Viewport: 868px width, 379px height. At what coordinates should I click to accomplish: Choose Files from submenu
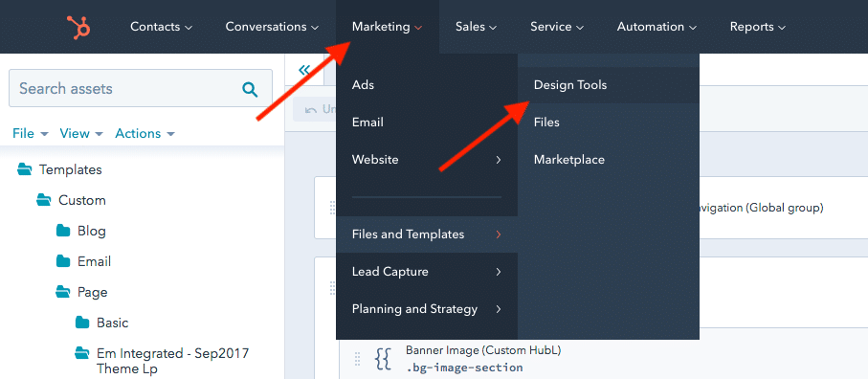click(609, 123)
